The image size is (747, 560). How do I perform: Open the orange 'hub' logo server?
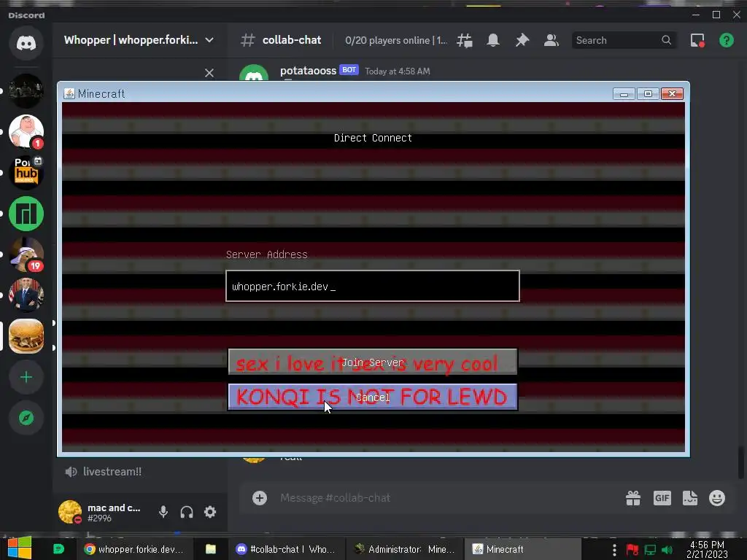coord(26,172)
